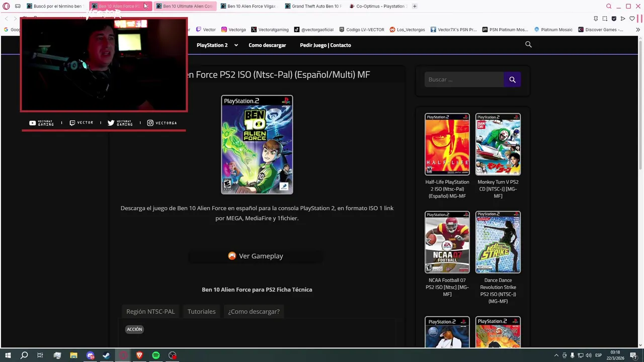Image resolution: width=644 pixels, height=362 pixels.
Task: Open Pedir Juego | Contacto menu item
Action: (326, 45)
